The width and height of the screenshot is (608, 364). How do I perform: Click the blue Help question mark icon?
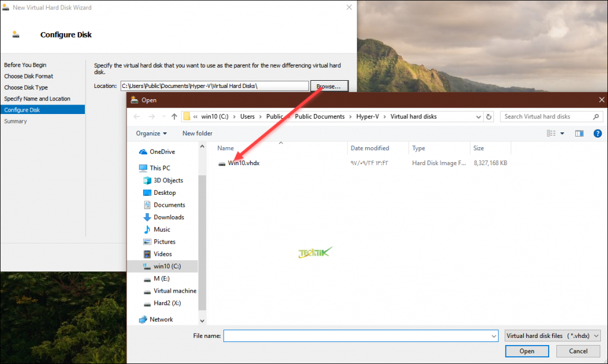point(597,133)
